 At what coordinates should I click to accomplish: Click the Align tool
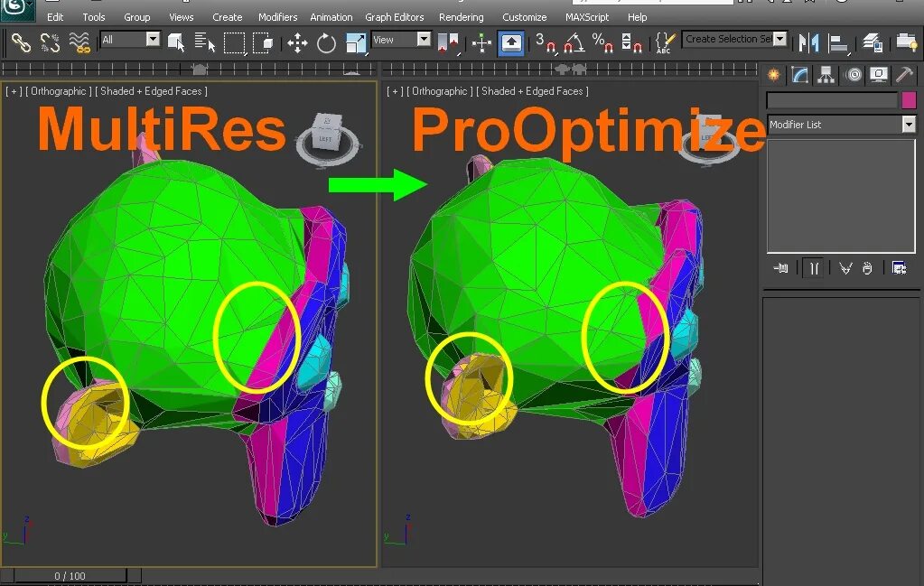pyautogui.click(x=837, y=42)
